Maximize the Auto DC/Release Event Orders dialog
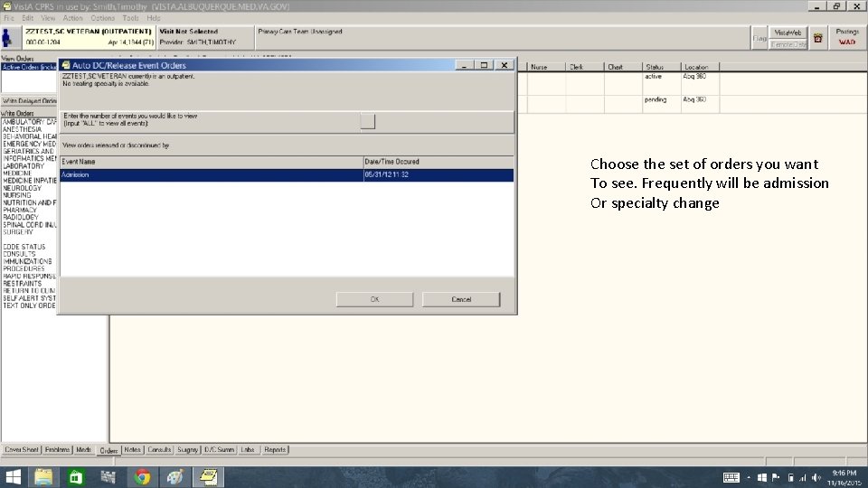This screenshot has height=488, width=868. click(484, 65)
